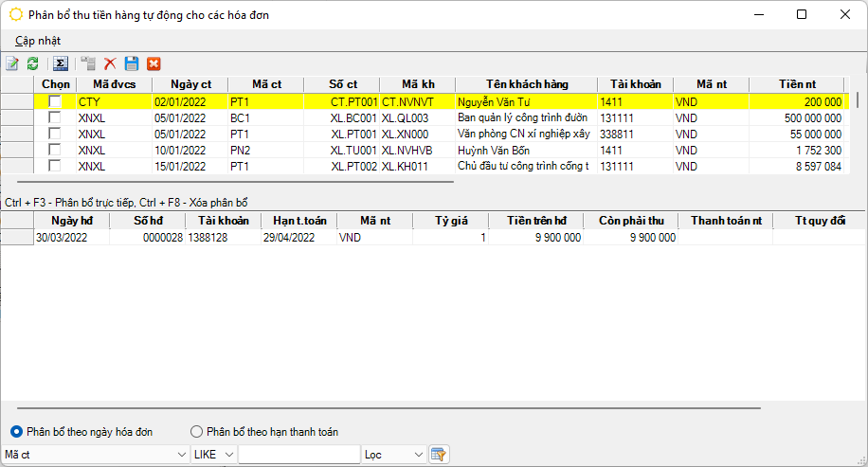Open the 'Mã ct' field dropdown

click(181, 455)
